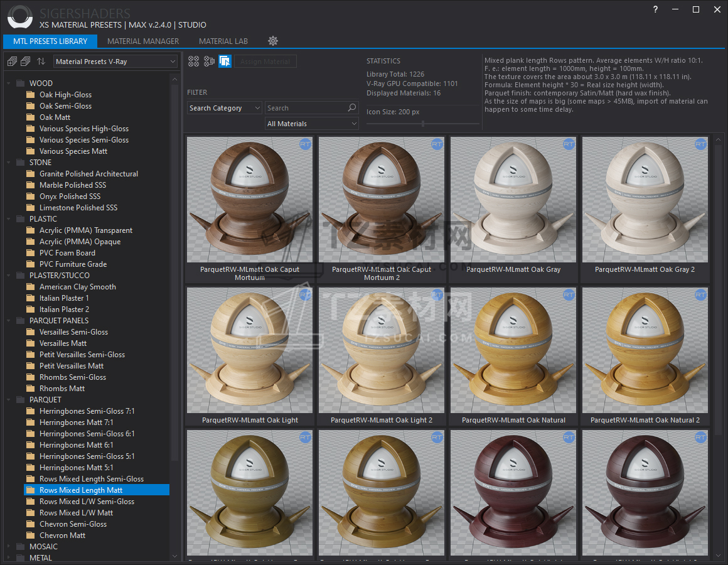Click the Granite Polished Architectural folder icon

click(31, 174)
